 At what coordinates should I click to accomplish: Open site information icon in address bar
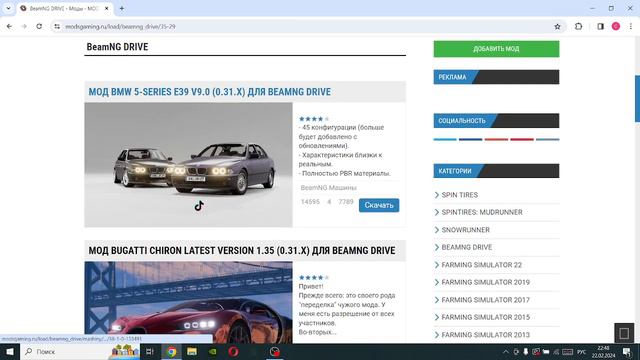(x=57, y=26)
